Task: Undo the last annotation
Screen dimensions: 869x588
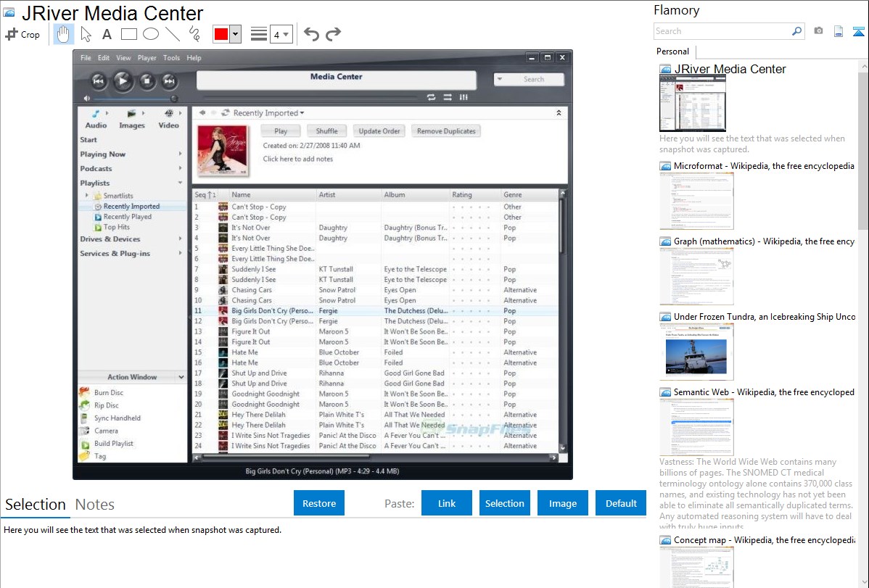Action: point(311,34)
